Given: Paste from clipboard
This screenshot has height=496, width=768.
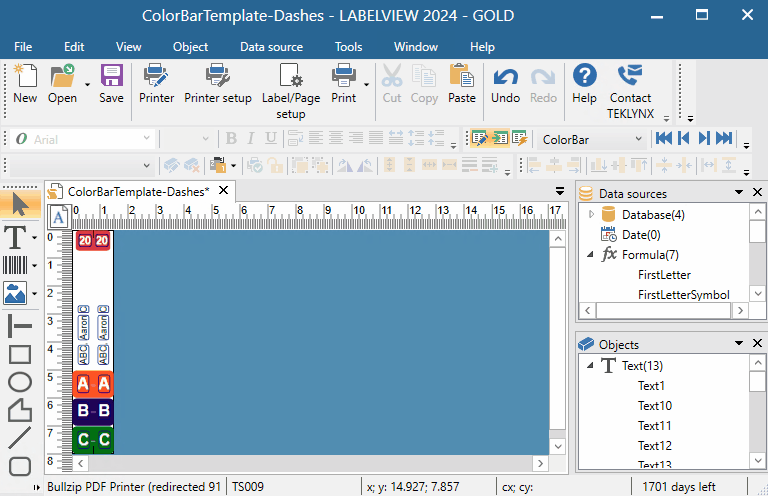Looking at the screenshot, I should 461,84.
